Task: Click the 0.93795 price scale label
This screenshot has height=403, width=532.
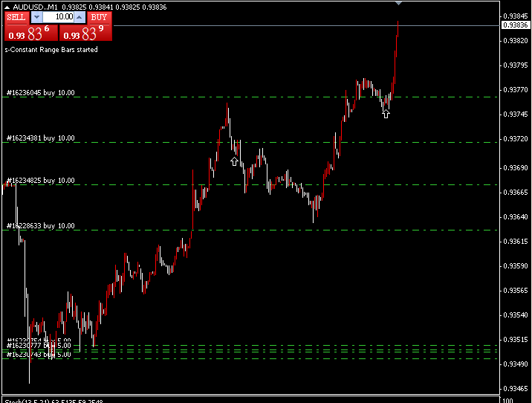Action: tap(516, 65)
